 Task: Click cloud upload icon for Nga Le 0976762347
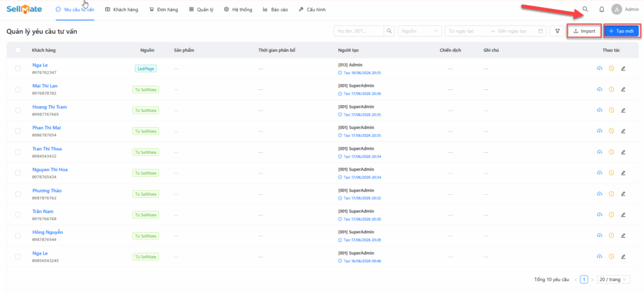click(599, 69)
